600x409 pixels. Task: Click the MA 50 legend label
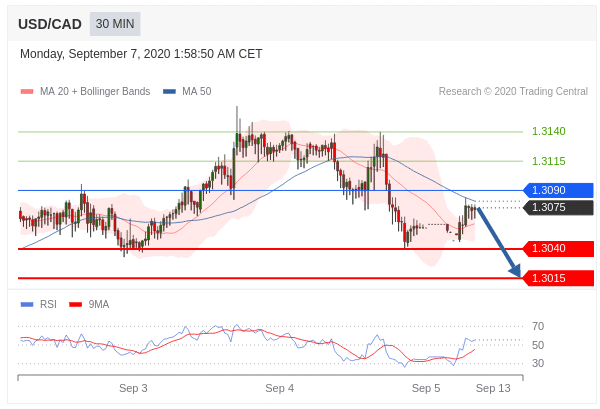click(x=197, y=91)
